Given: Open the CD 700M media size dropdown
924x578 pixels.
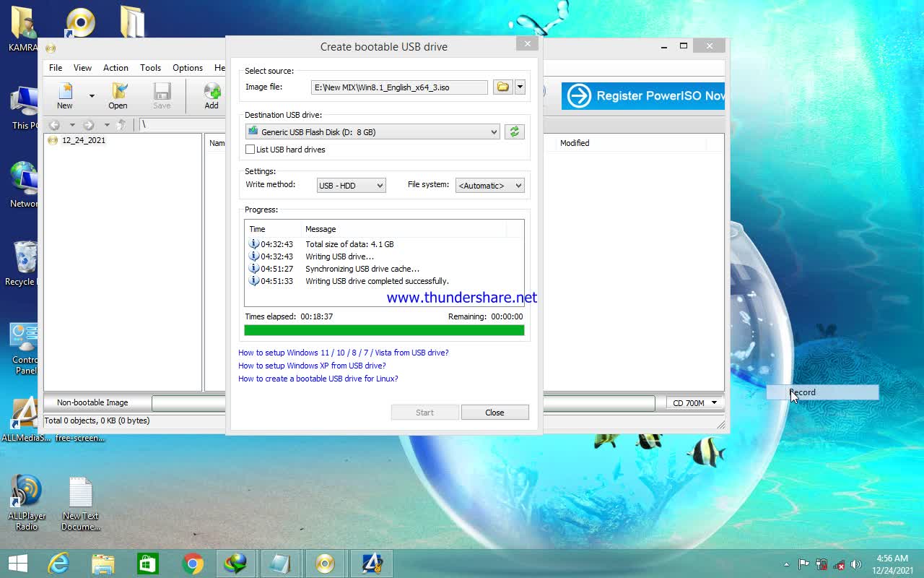Looking at the screenshot, I should point(694,403).
